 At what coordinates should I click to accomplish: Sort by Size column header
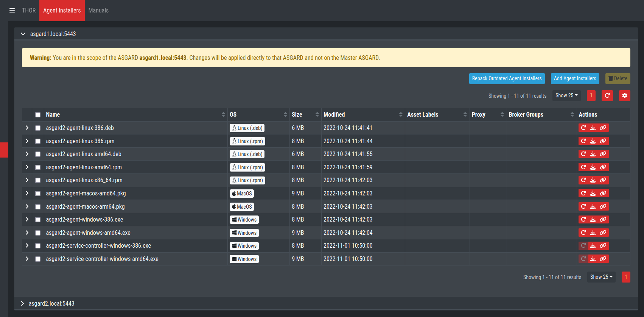point(305,115)
